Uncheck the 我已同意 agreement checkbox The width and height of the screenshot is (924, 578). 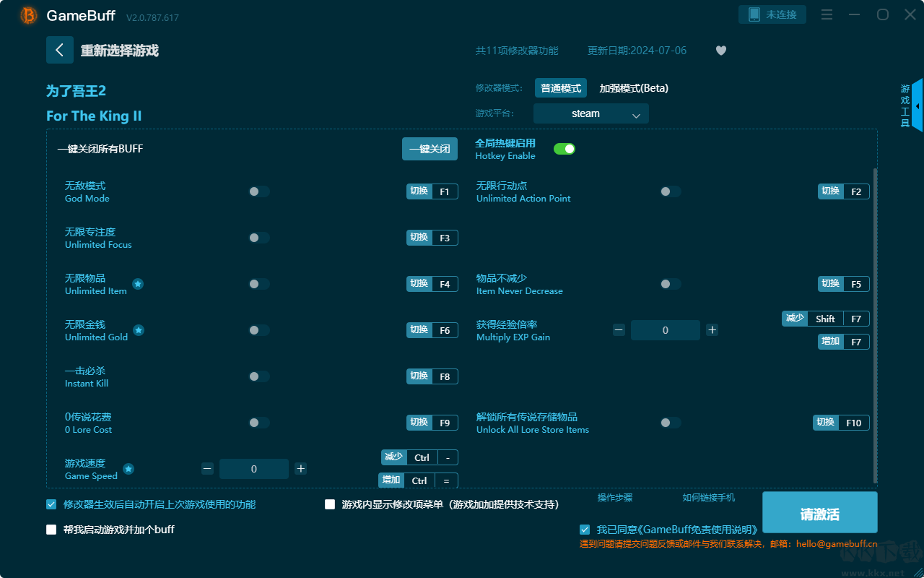[585, 530]
